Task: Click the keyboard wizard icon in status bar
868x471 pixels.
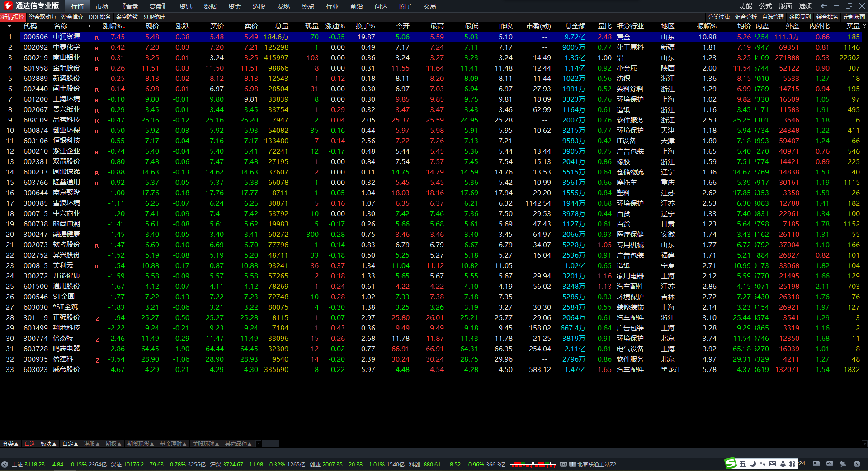Action: click(x=816, y=464)
